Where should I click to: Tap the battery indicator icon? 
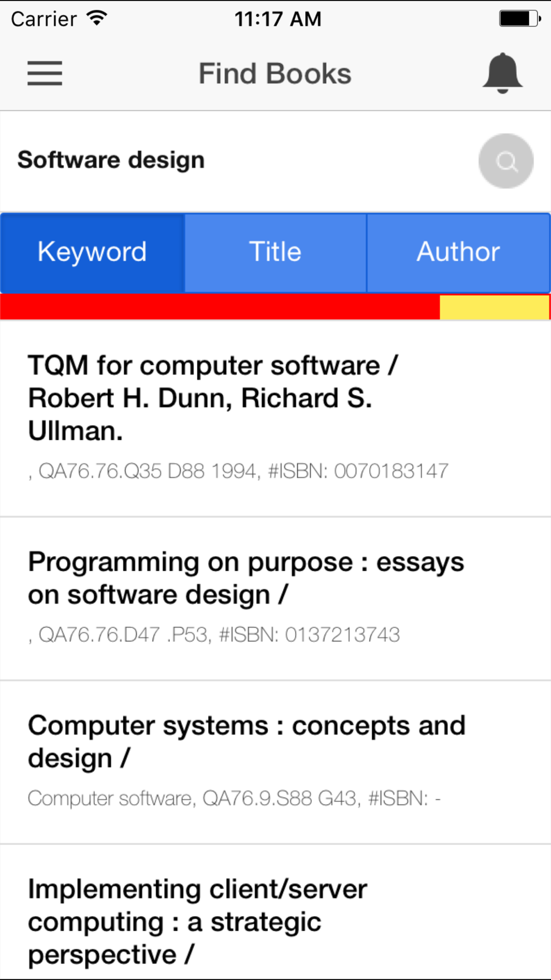point(520,19)
